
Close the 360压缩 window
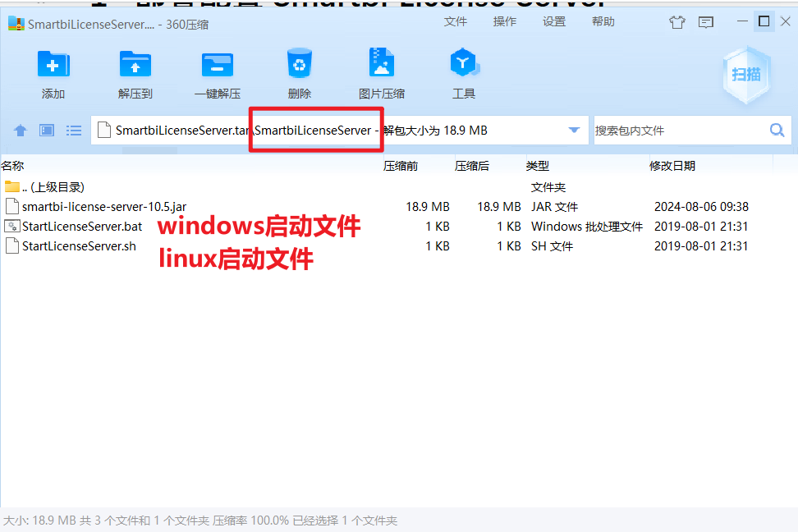786,21
